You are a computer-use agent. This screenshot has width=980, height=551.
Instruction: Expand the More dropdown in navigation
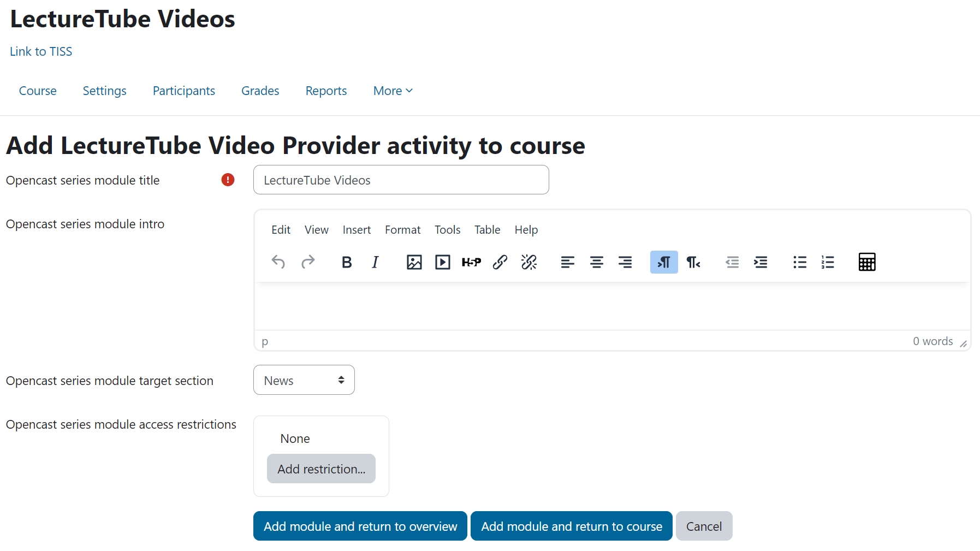(393, 91)
